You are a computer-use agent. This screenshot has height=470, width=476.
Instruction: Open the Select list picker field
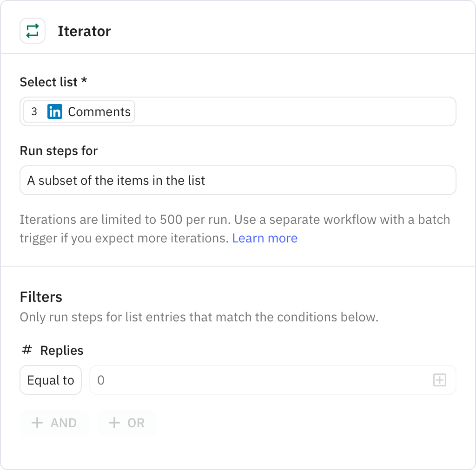tap(238, 111)
